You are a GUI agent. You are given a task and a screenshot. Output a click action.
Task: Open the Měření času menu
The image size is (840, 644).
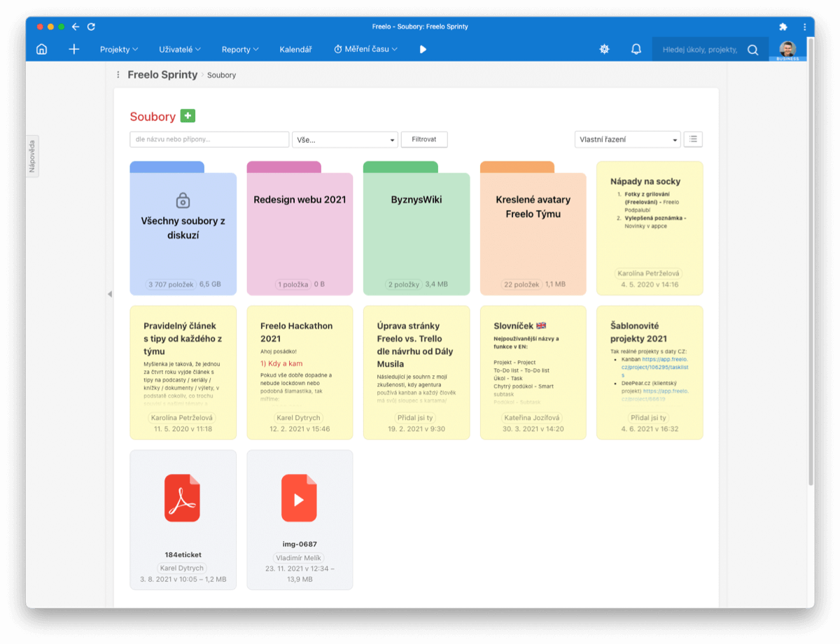365,50
